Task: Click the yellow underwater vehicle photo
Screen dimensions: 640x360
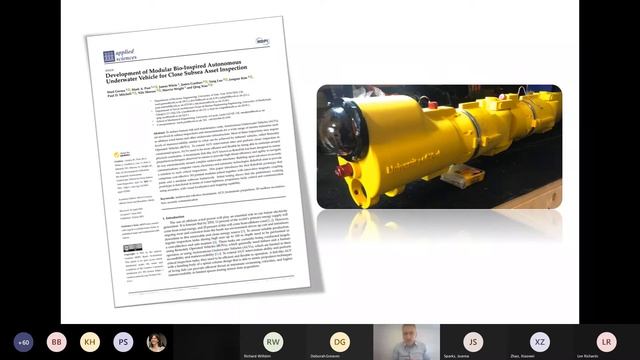Action: pyautogui.click(x=439, y=147)
